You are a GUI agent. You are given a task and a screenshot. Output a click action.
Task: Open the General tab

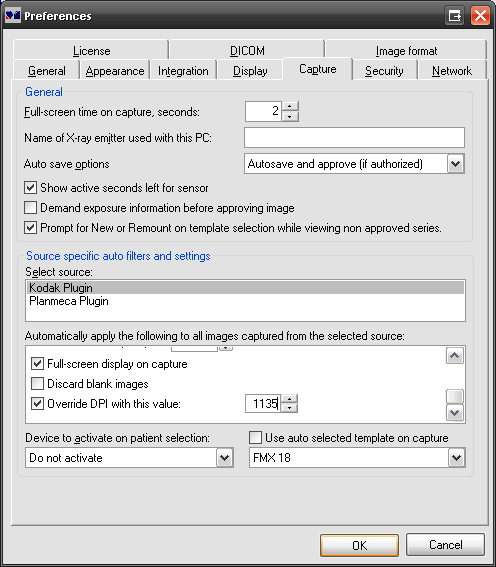point(47,71)
